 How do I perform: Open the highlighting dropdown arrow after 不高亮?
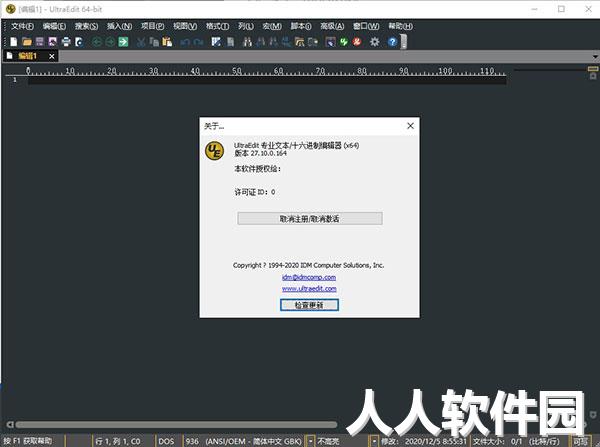coord(374,441)
